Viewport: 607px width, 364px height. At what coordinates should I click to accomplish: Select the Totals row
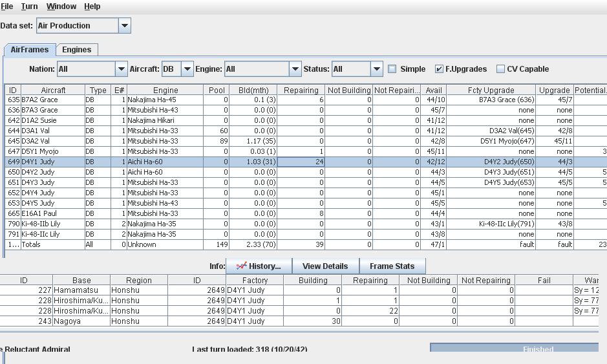[306, 244]
